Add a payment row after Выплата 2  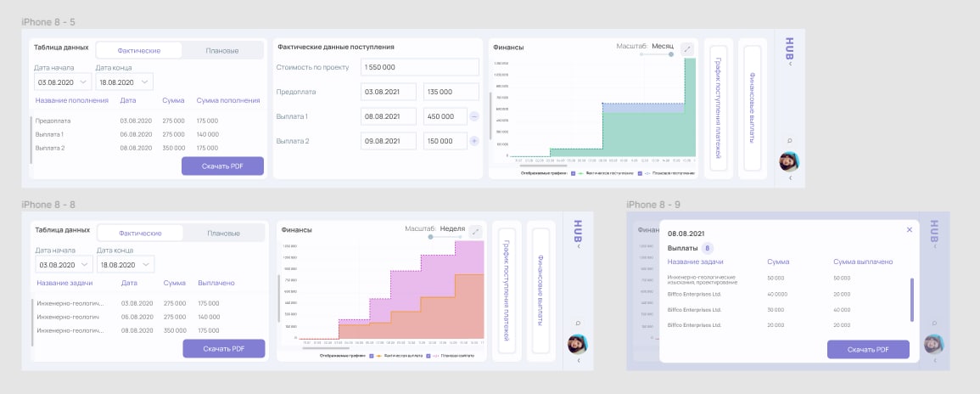tap(473, 141)
